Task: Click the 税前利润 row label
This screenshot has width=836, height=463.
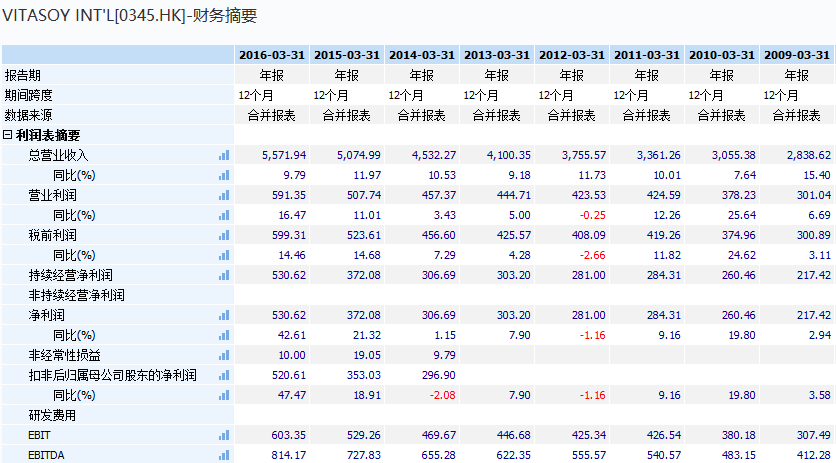Action: [53, 235]
